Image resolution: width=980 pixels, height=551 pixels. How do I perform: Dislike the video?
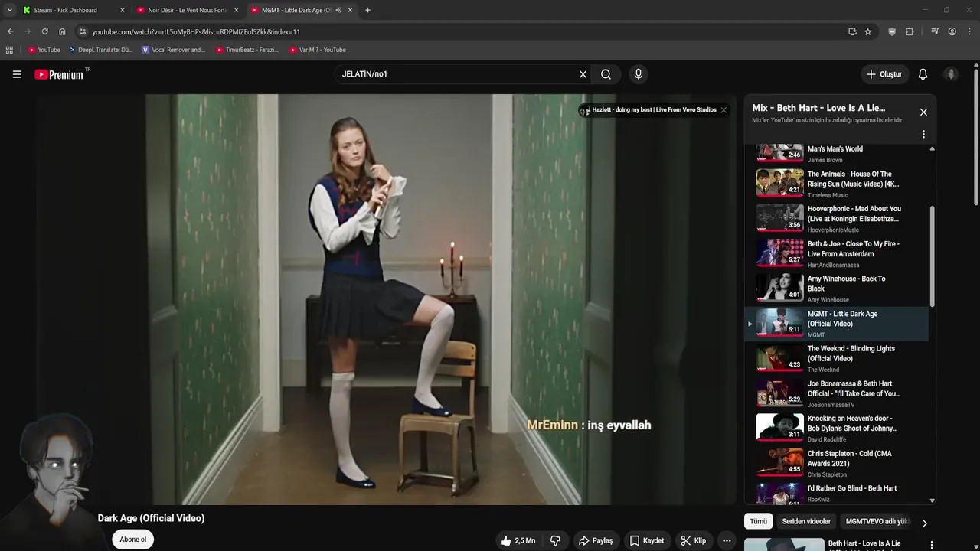[555, 540]
